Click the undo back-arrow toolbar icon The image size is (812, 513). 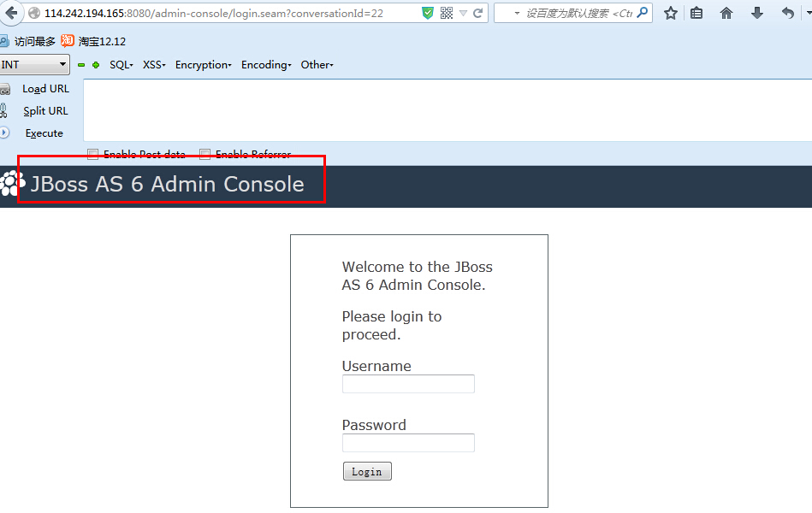tap(788, 13)
